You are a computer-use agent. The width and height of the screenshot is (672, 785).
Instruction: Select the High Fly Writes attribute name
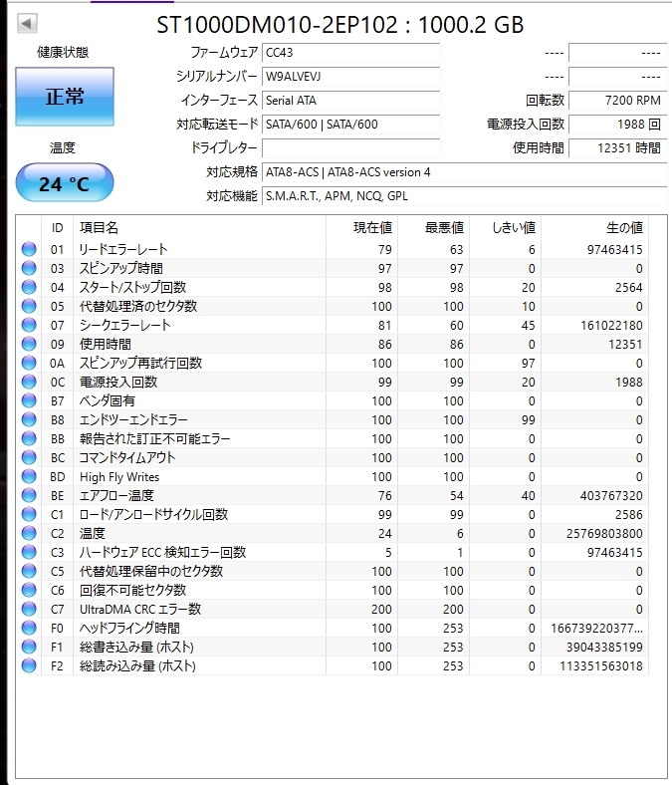click(x=119, y=477)
